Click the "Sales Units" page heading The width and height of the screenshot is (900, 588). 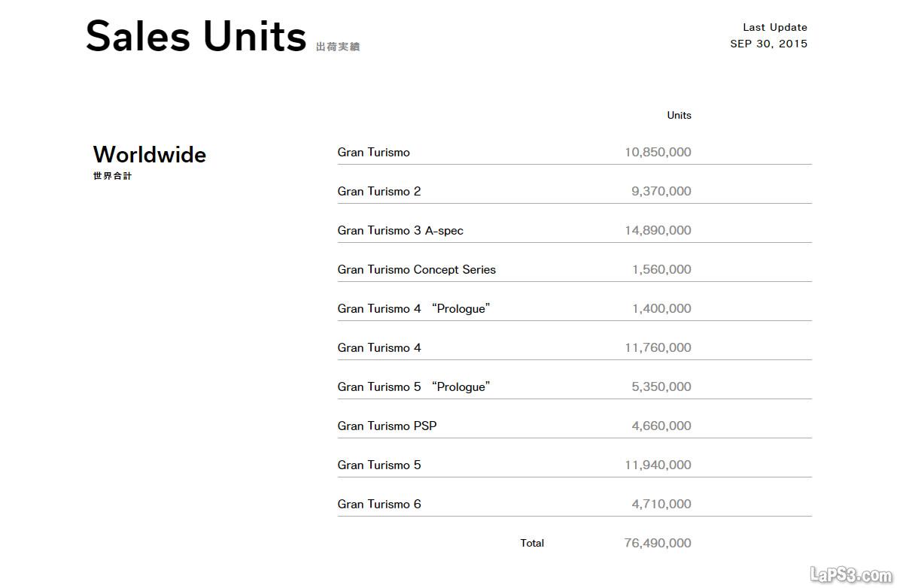pos(196,36)
